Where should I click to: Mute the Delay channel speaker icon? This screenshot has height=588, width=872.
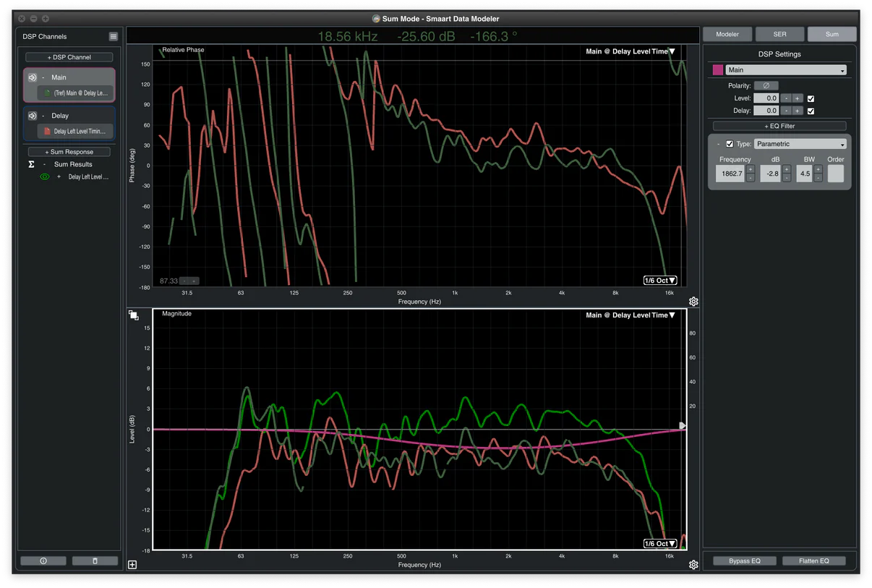[x=33, y=116]
